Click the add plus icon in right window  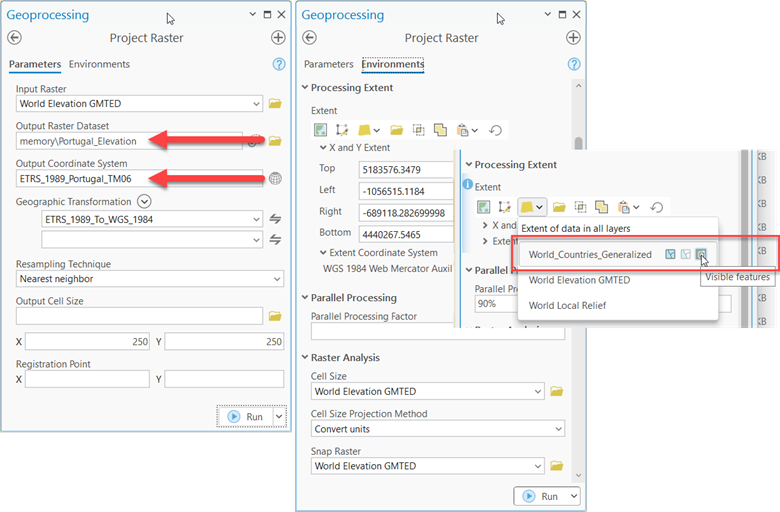573,37
